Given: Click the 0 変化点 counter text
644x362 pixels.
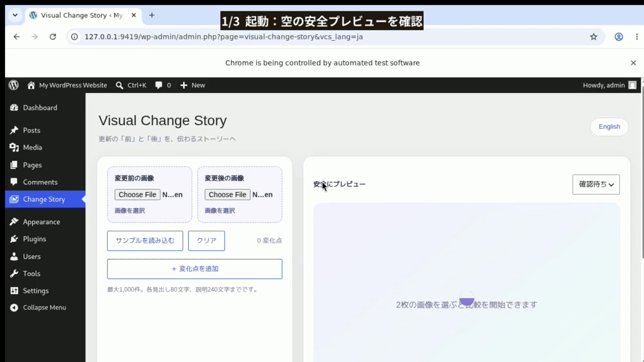Looking at the screenshot, I should coord(269,241).
